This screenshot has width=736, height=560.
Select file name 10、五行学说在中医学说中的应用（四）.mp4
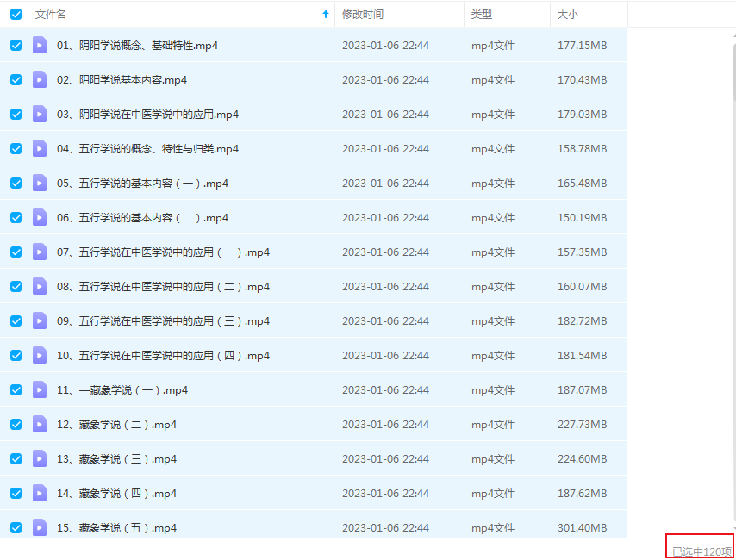click(x=164, y=356)
